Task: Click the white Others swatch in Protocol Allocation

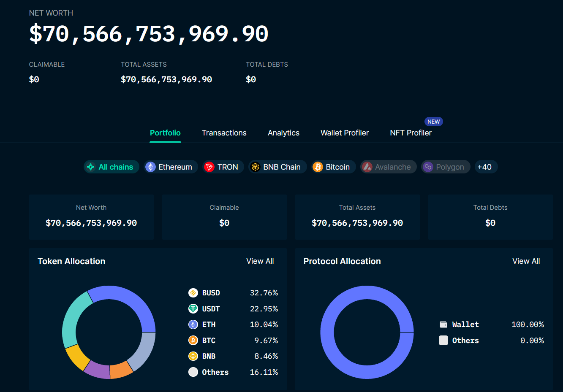Action: tap(443, 341)
